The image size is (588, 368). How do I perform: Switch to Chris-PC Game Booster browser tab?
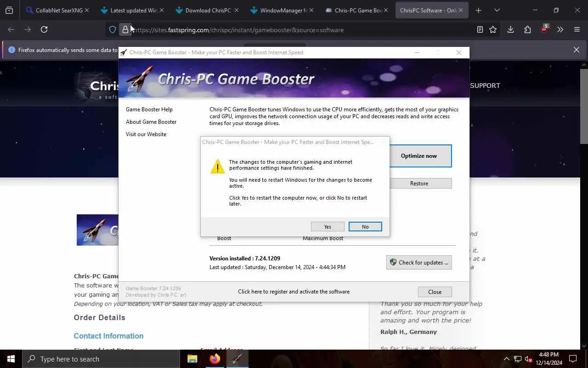click(356, 10)
